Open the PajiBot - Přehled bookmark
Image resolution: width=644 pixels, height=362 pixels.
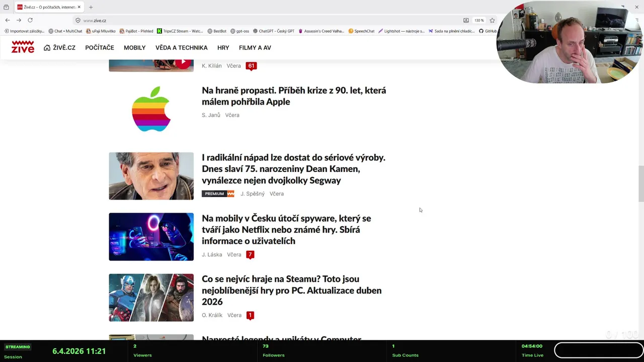click(x=136, y=31)
